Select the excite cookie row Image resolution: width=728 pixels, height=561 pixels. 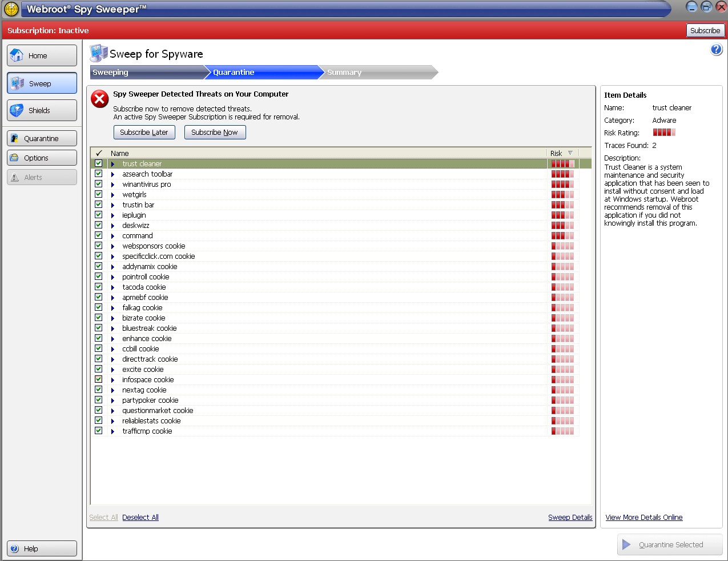tap(335, 369)
